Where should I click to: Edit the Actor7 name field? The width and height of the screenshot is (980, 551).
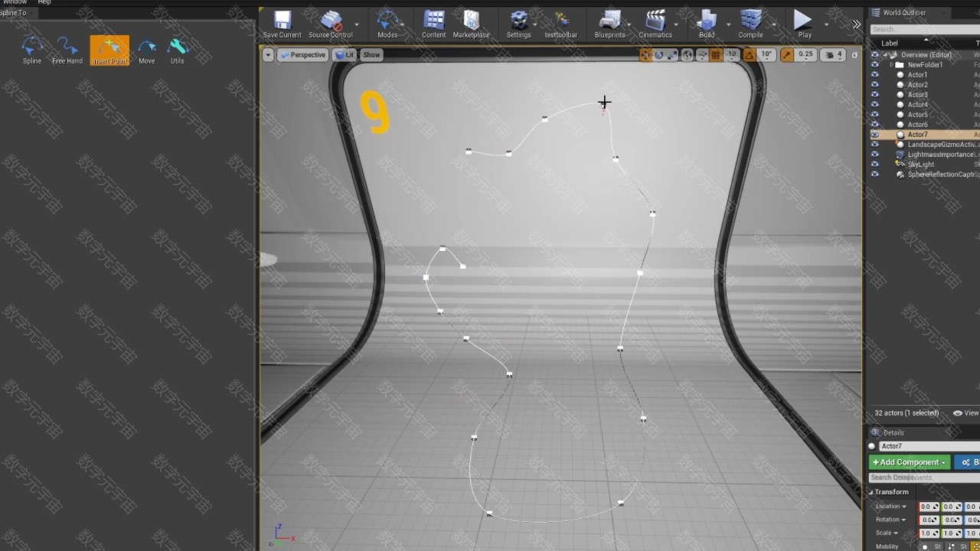929,446
